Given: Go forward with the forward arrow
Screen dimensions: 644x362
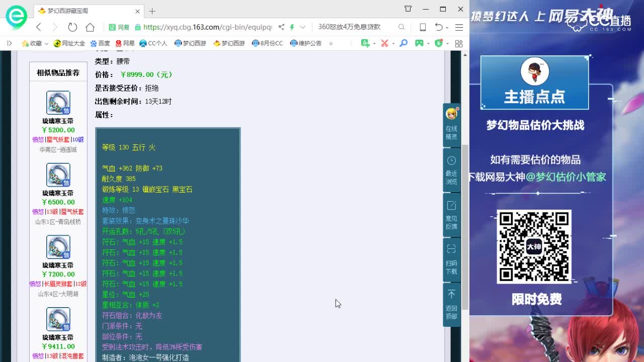Looking at the screenshot, I should tap(56, 27).
